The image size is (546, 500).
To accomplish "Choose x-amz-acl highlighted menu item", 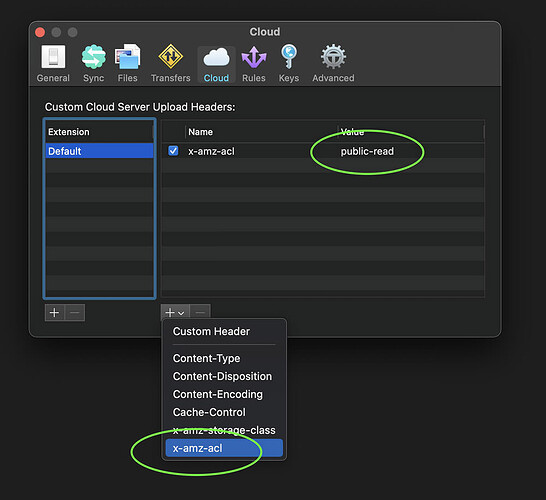I will point(224,448).
